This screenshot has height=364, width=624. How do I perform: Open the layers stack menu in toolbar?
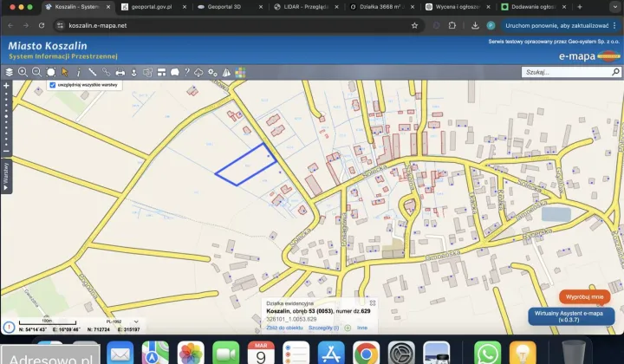point(9,72)
